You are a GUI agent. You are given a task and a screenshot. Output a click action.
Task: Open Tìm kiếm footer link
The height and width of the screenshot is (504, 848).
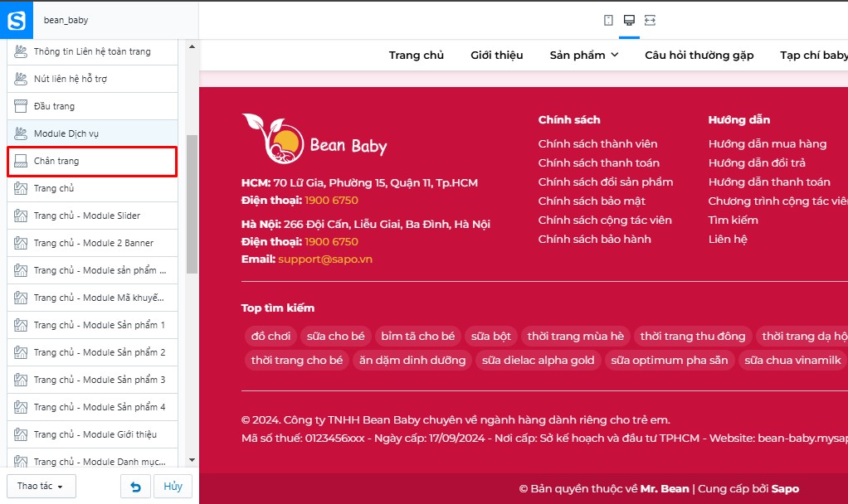coord(733,220)
